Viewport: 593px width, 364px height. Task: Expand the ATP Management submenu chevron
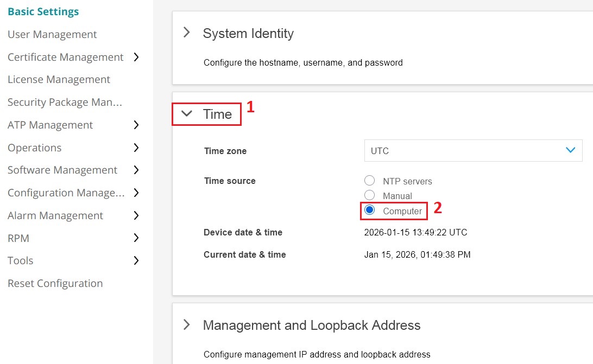pos(137,125)
